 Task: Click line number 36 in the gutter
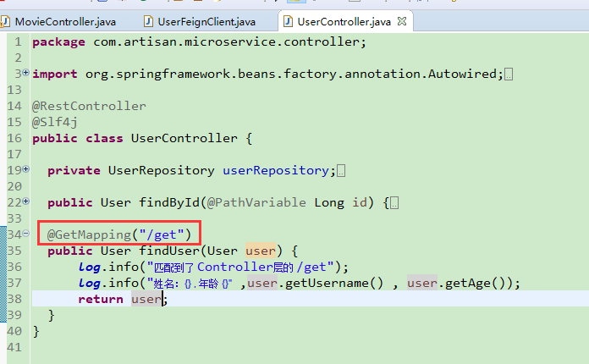click(x=14, y=267)
